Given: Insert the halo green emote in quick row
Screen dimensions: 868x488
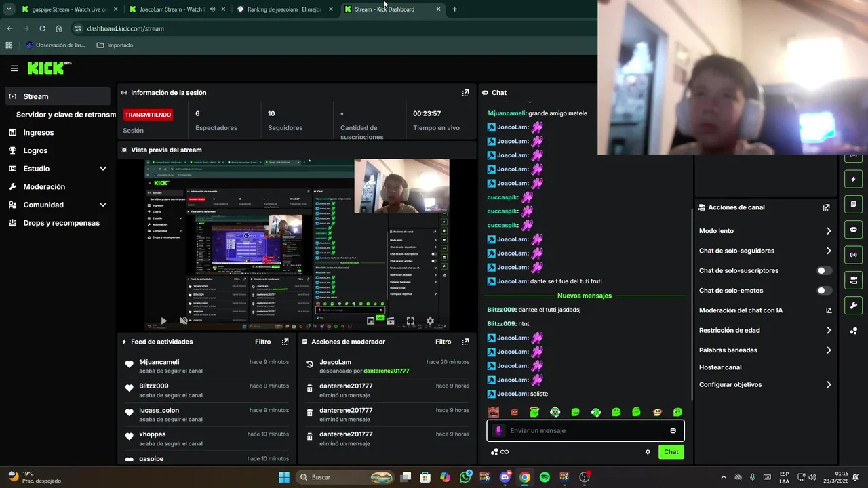Looking at the screenshot, I should pyautogui.click(x=534, y=412).
